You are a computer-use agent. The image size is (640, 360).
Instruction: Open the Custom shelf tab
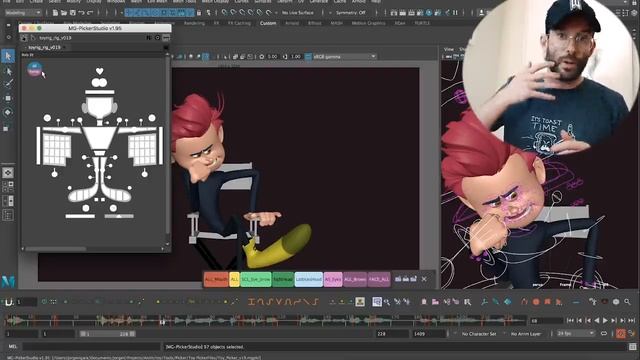click(268, 23)
